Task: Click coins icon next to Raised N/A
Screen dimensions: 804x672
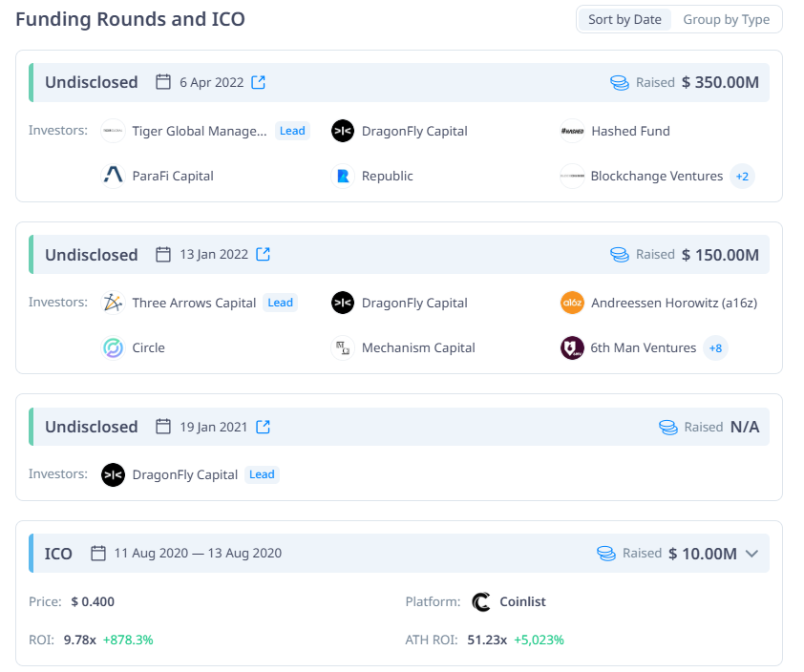Action: point(668,427)
